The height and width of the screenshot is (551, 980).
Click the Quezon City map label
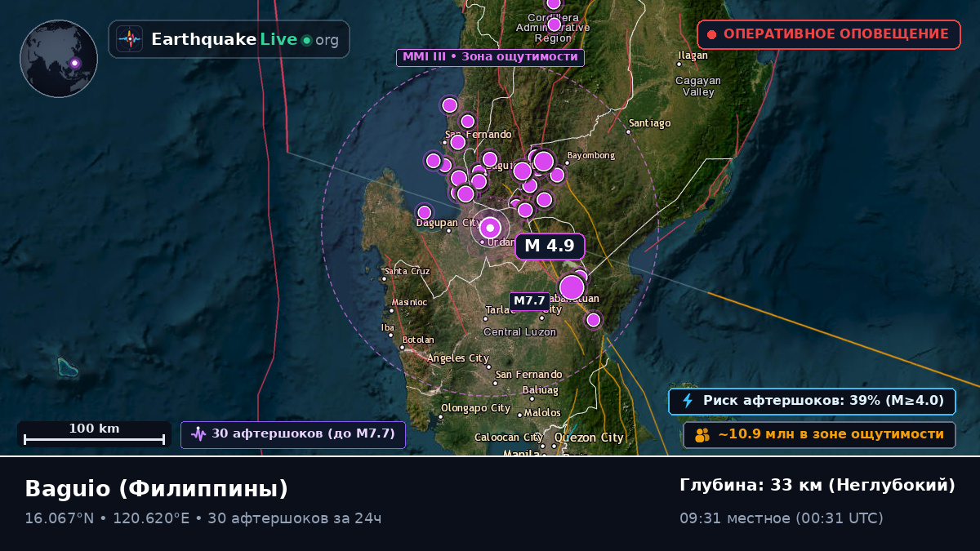click(589, 438)
